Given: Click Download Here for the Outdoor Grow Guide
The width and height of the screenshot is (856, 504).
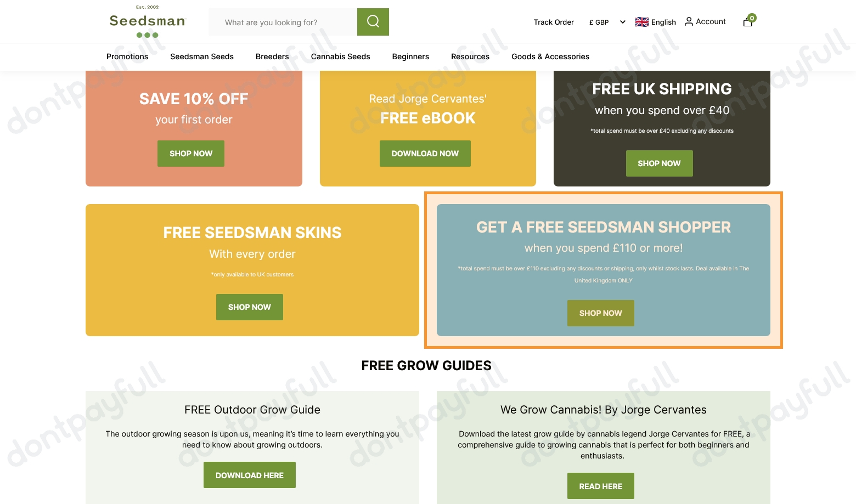Looking at the screenshot, I should tap(249, 475).
